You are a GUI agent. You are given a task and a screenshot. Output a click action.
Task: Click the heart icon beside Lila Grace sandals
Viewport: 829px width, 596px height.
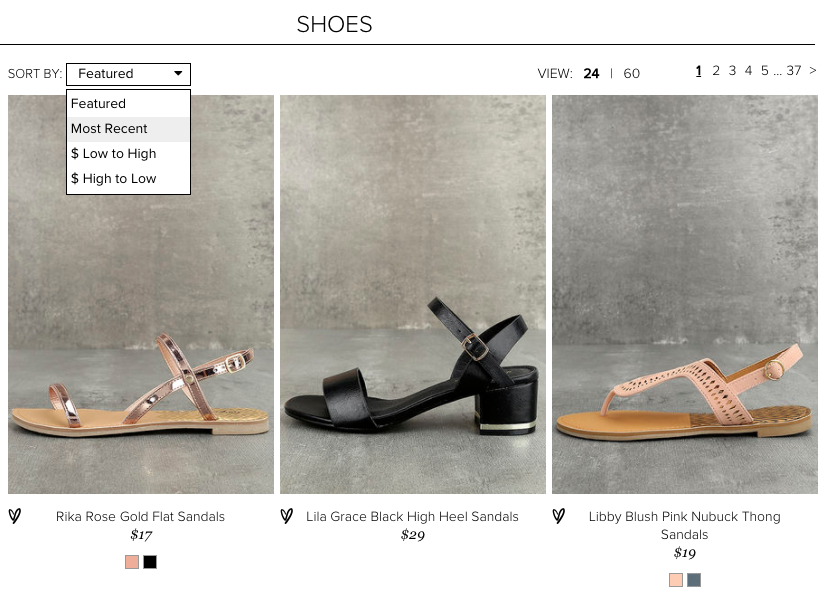click(x=288, y=517)
